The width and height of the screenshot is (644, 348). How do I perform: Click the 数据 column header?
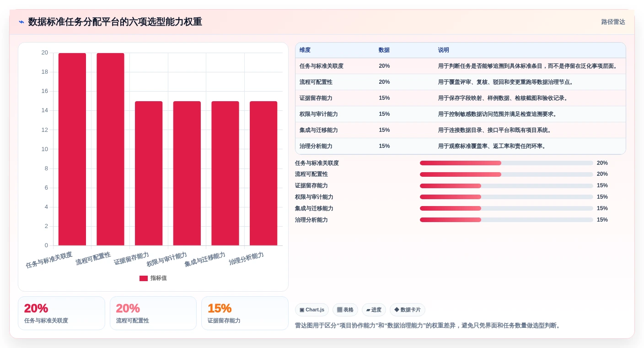coord(384,50)
